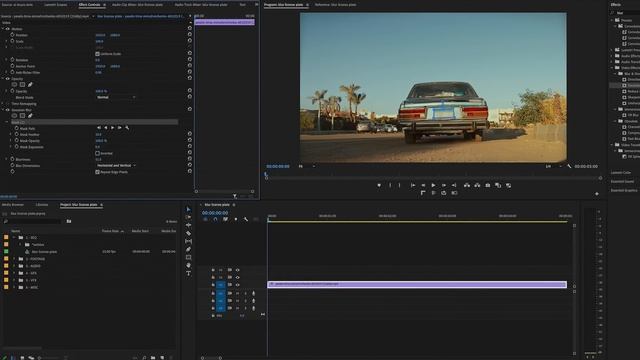Select the Type tool
Viewport: 640px width, 360px height.
tap(188, 273)
